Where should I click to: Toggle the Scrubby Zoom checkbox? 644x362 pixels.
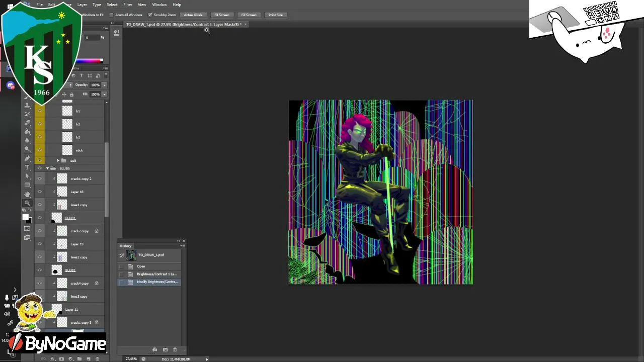[150, 15]
